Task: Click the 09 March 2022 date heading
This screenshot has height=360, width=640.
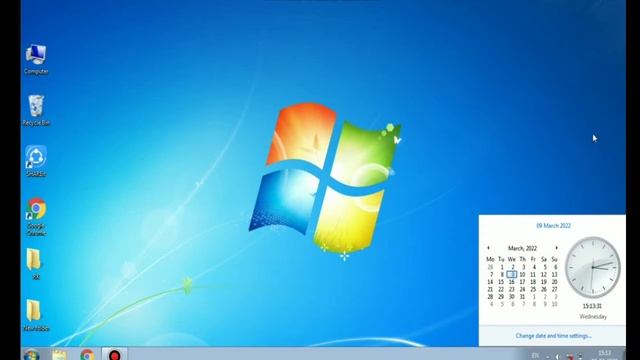Action: tap(553, 226)
